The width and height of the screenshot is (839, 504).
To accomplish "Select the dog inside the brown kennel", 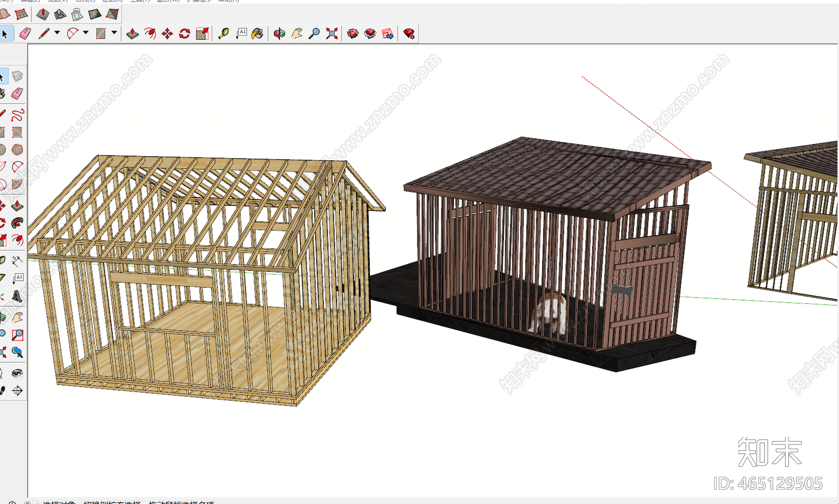I will coord(549,314).
